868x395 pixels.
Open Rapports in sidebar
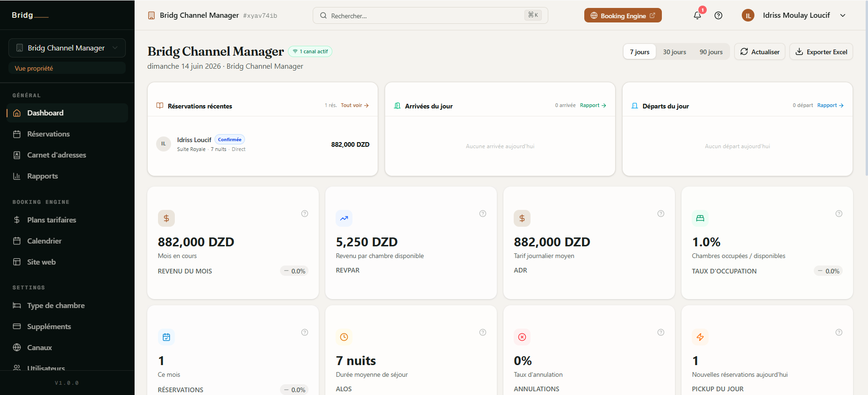(67, 176)
